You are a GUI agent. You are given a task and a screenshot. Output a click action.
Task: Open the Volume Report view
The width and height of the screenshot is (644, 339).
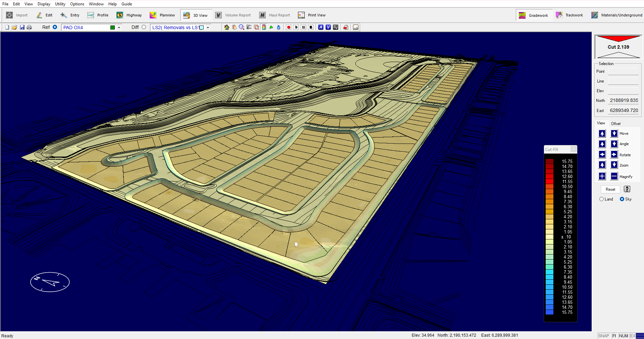pyautogui.click(x=233, y=15)
